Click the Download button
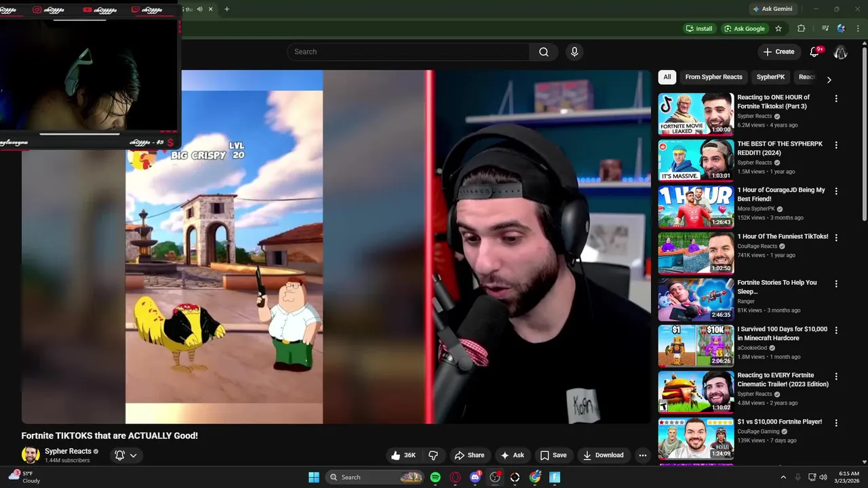This screenshot has height=488, width=868. [x=603, y=455]
